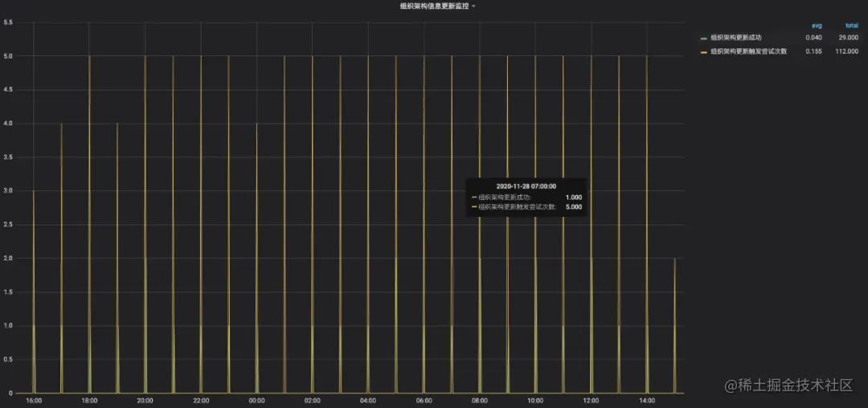Click the 0.5 y-axis label

tap(8, 360)
